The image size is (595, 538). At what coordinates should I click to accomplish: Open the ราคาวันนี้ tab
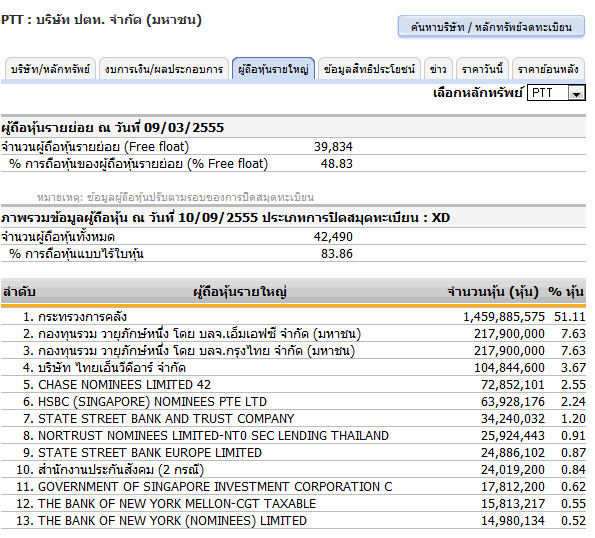click(x=482, y=69)
